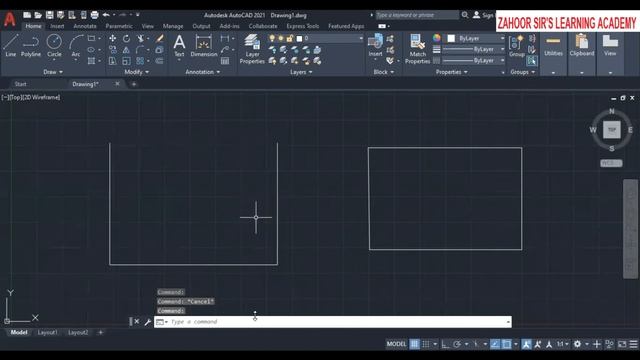Click the keyword search field

coord(417,15)
